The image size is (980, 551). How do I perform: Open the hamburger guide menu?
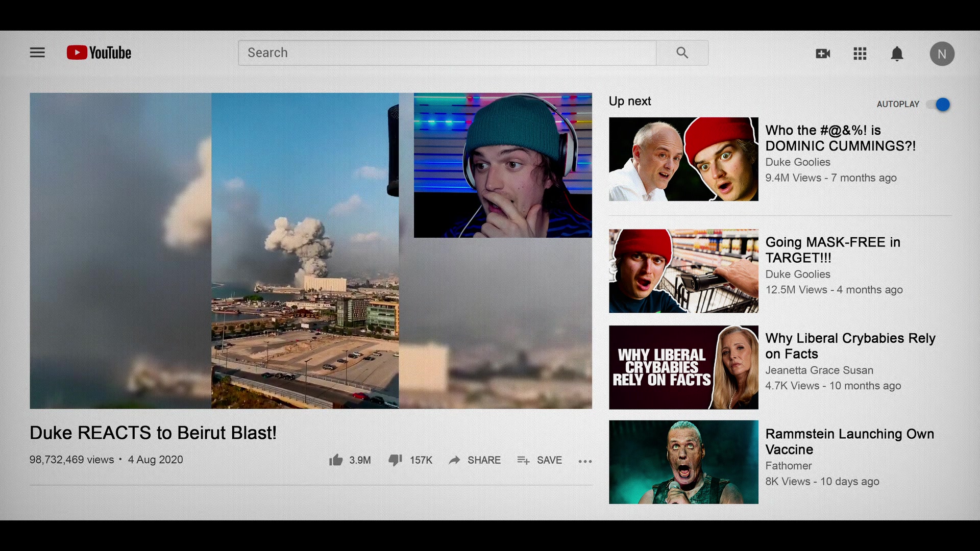pos(37,53)
